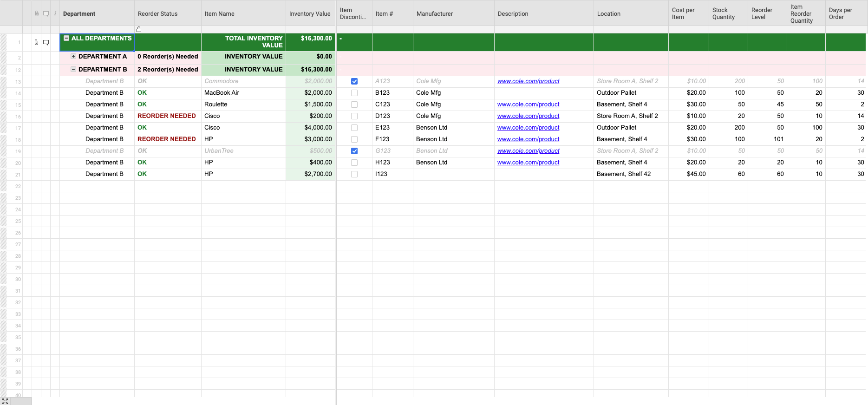Select the Inventory Value column header
Screen dimensions: 868x405
(310, 13)
